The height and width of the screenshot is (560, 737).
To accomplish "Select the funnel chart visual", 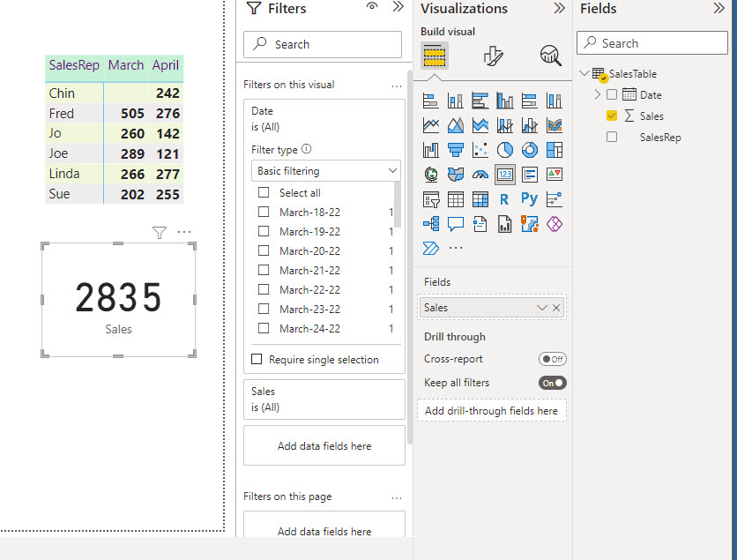I will pyautogui.click(x=456, y=150).
